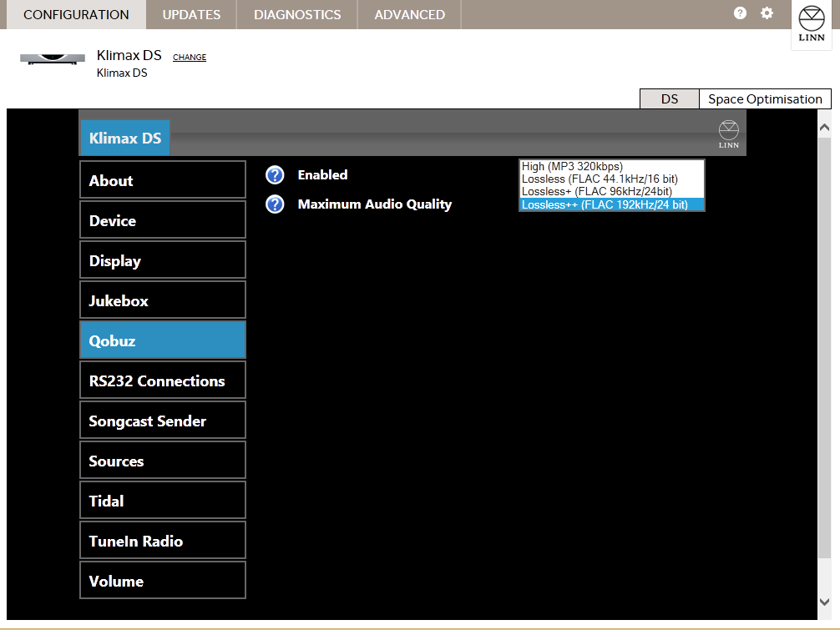The width and height of the screenshot is (840, 630).
Task: Open the About section
Action: point(163,180)
